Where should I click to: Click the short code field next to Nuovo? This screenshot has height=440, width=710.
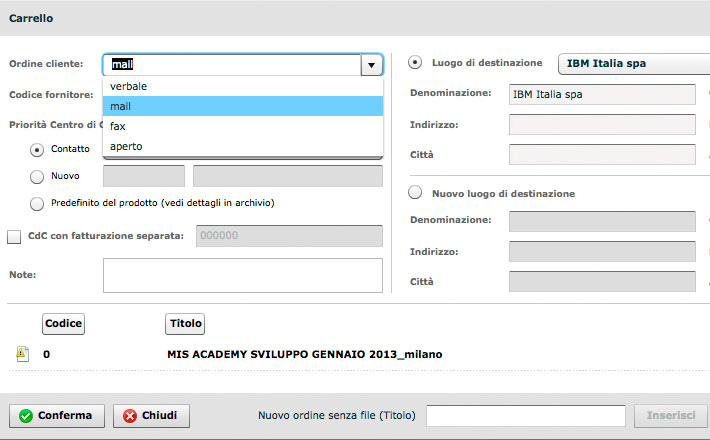coord(144,176)
